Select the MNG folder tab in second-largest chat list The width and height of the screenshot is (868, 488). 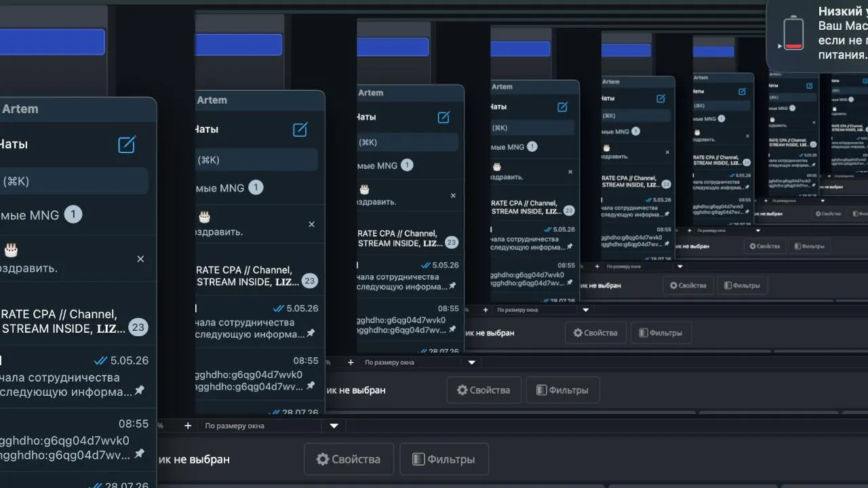point(229,188)
